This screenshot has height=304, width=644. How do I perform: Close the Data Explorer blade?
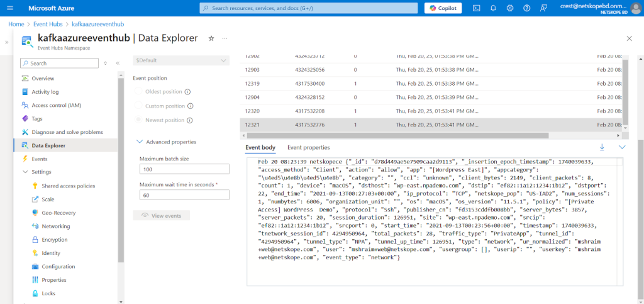(629, 38)
